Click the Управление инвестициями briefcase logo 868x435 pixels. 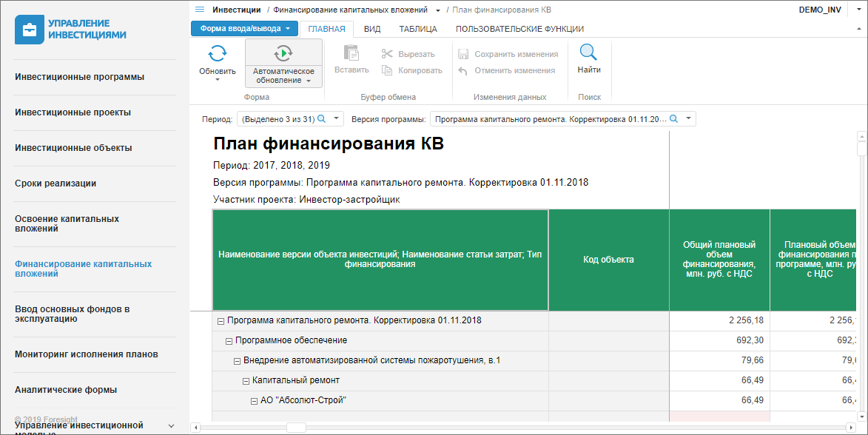click(x=30, y=30)
